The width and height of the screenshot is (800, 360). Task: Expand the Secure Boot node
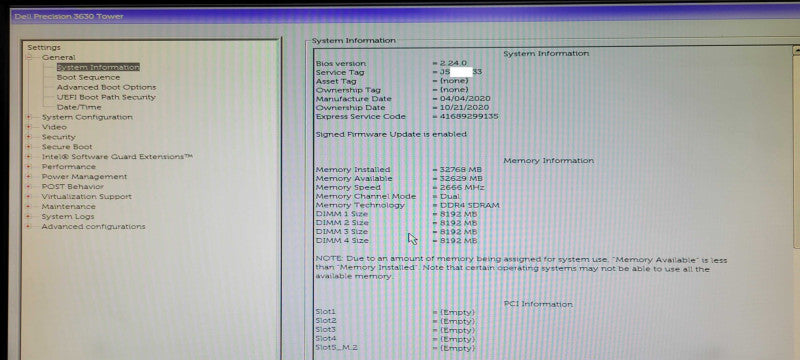click(29, 147)
